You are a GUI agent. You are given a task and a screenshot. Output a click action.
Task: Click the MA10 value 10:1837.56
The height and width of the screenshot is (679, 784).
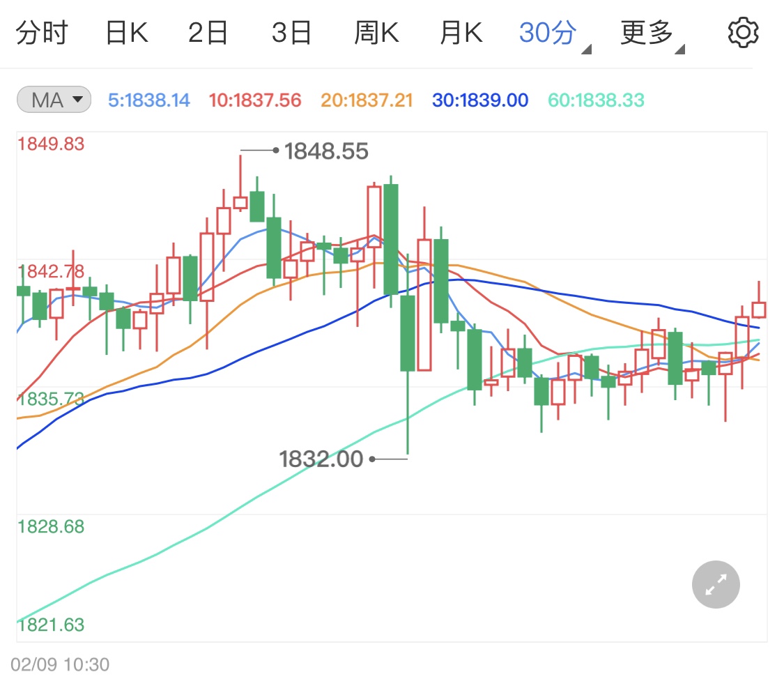pos(255,100)
